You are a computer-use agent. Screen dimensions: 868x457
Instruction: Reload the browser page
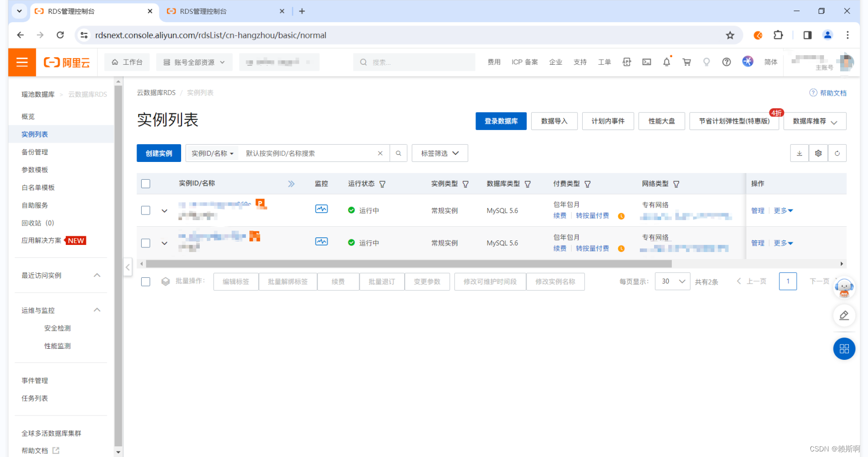click(60, 35)
